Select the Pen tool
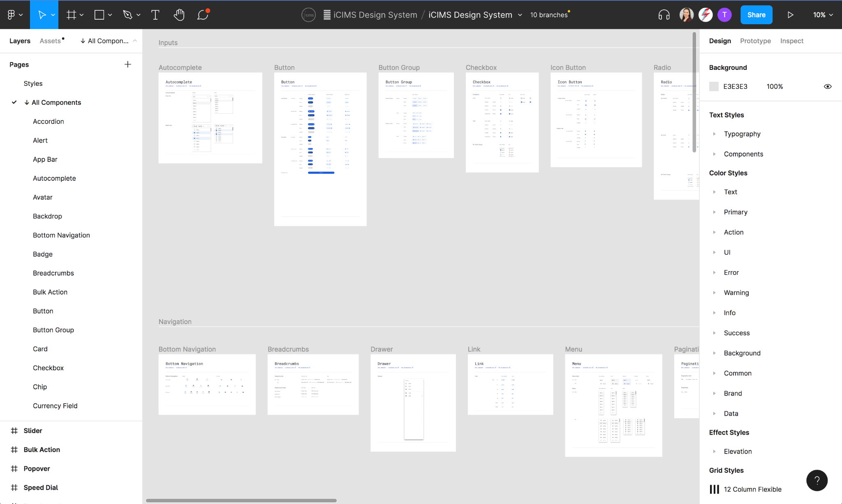Screen dimensions: 842x504 [x=127, y=15]
